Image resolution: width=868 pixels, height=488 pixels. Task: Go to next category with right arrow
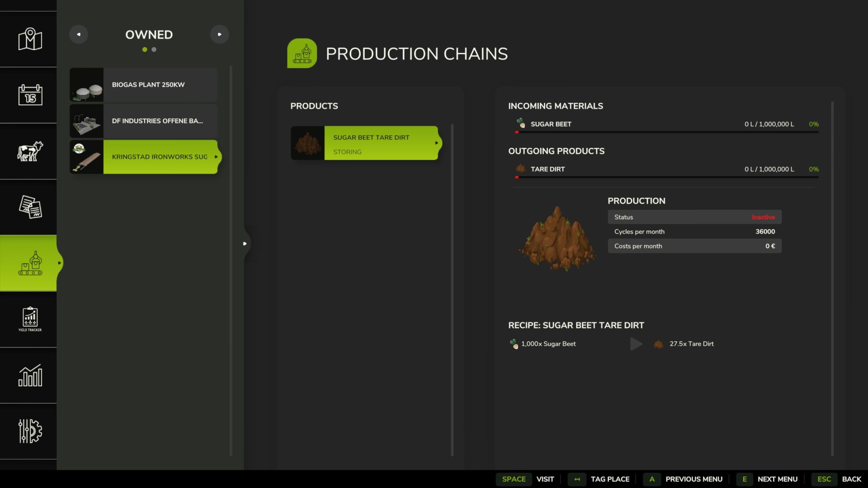[x=220, y=34]
